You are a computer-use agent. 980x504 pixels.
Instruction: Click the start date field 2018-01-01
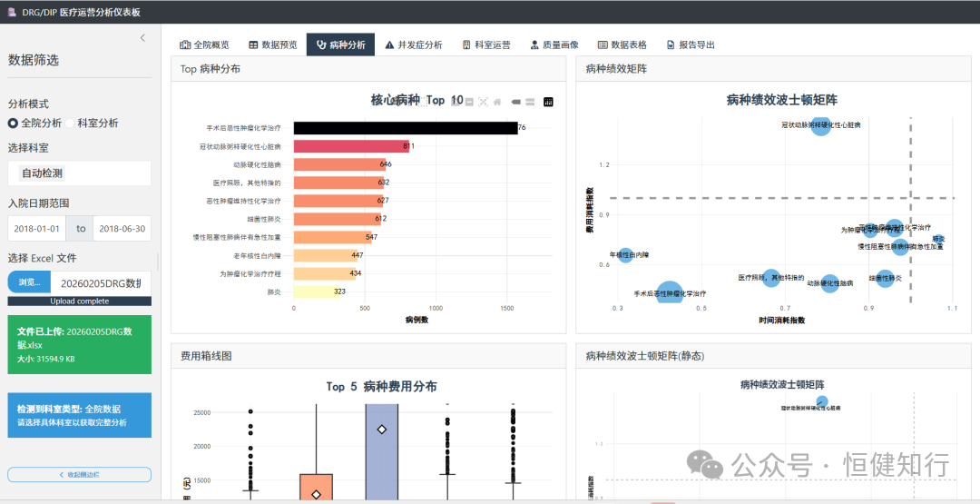[x=37, y=228]
